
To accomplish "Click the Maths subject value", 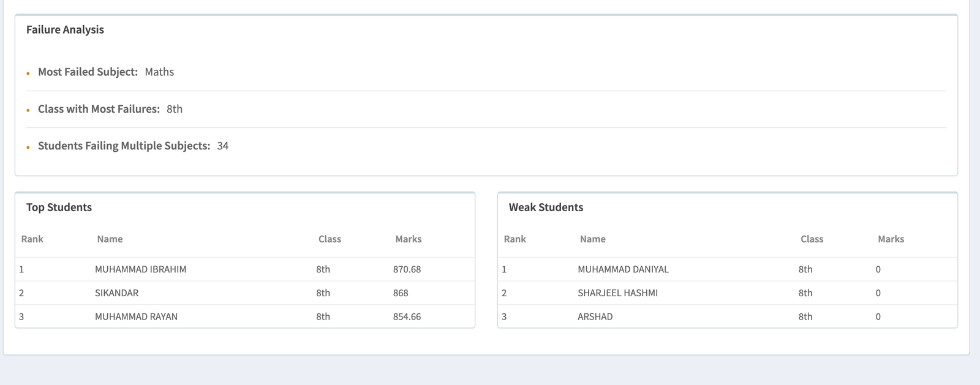I will (x=159, y=72).
